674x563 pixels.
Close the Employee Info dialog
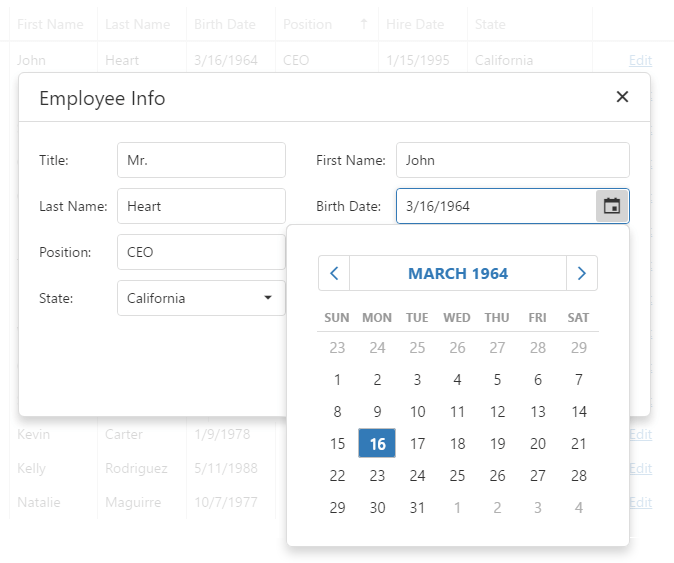tap(622, 97)
